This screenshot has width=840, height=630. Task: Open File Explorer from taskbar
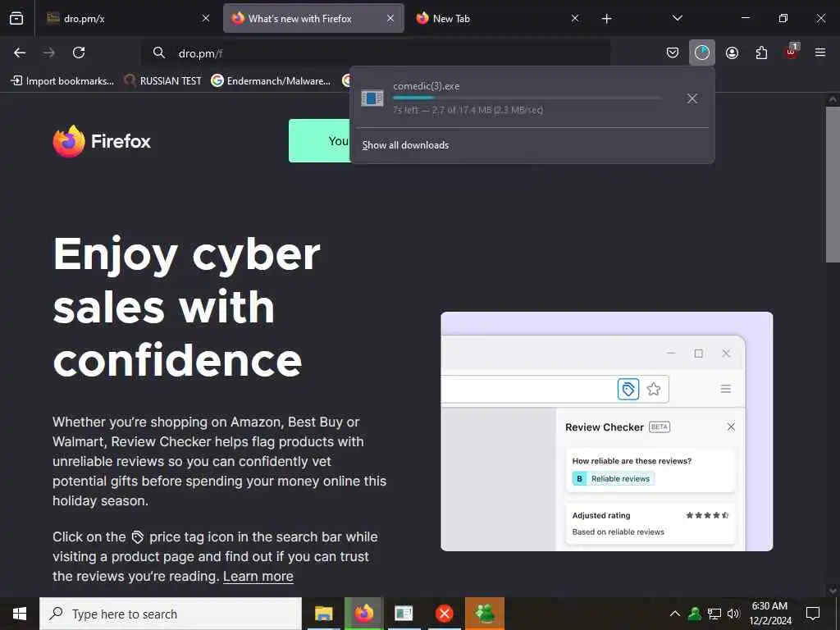324,614
